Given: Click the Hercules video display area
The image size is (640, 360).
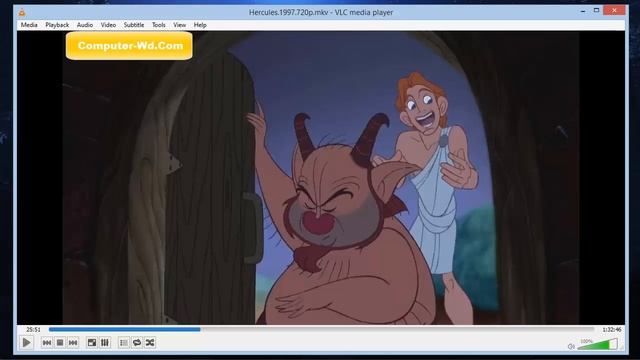Looking at the screenshot, I should point(321,178).
